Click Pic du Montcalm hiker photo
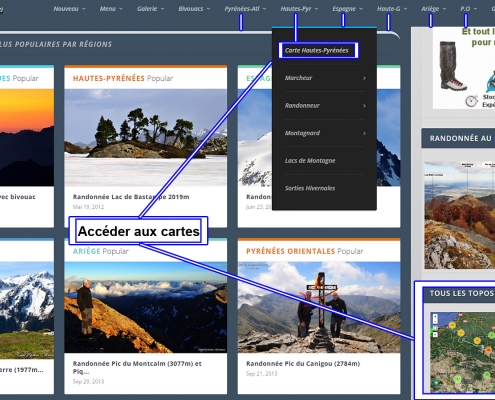The height and width of the screenshot is (400, 495). [x=146, y=307]
